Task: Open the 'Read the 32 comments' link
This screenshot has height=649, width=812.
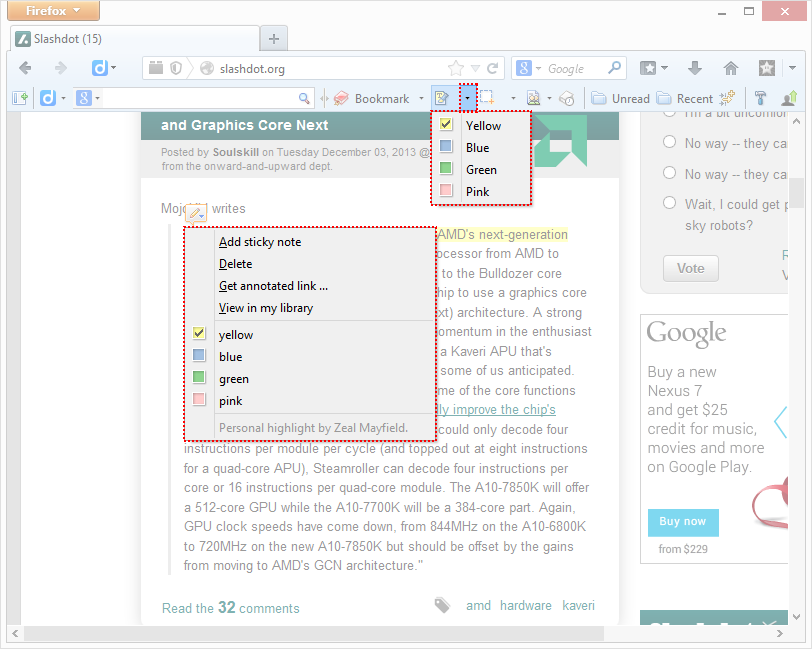Action: coord(231,607)
